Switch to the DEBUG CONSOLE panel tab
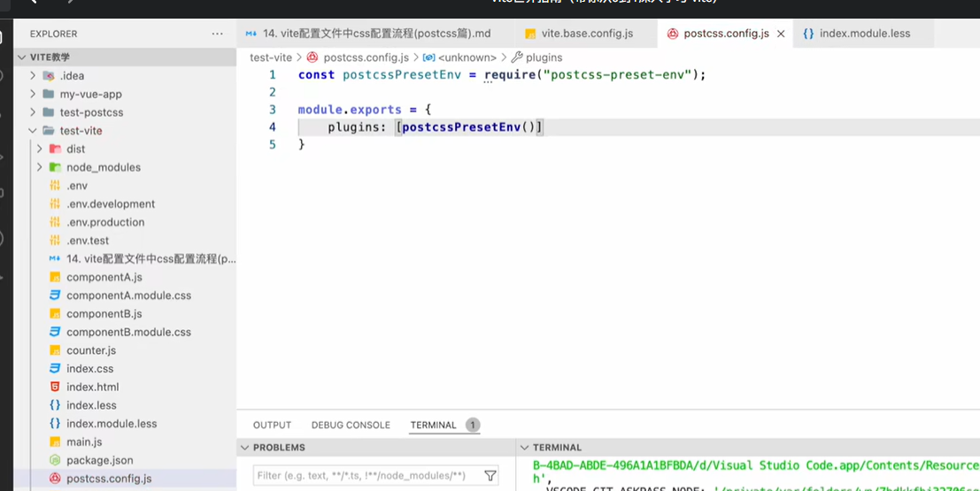The image size is (980, 491). tap(351, 425)
